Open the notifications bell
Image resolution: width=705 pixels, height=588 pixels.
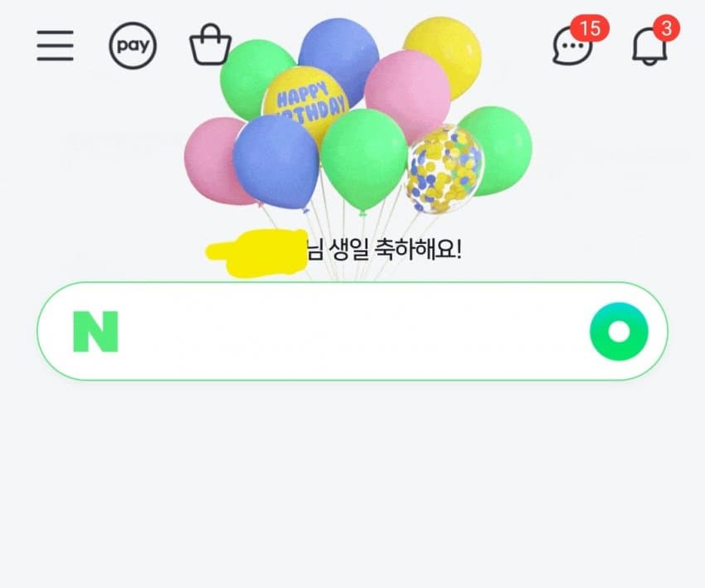tap(649, 46)
